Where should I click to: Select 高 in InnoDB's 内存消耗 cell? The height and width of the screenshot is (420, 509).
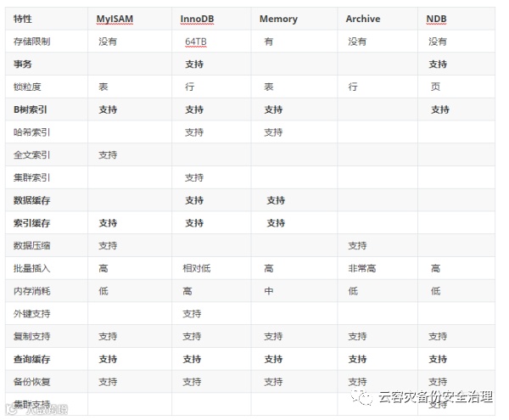(x=187, y=291)
